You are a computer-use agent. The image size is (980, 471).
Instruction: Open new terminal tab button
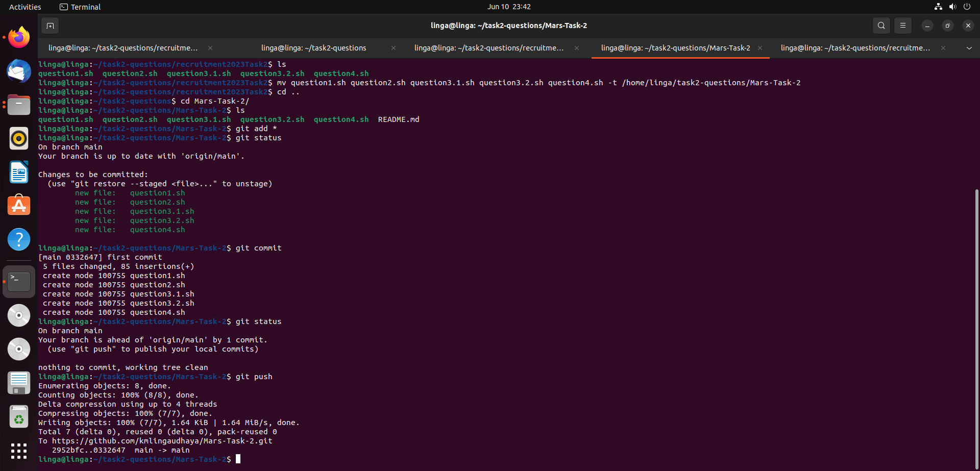(50, 26)
